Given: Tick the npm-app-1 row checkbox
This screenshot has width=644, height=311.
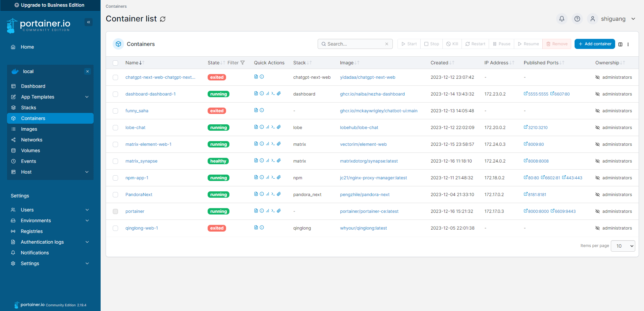Looking at the screenshot, I should pyautogui.click(x=115, y=178).
